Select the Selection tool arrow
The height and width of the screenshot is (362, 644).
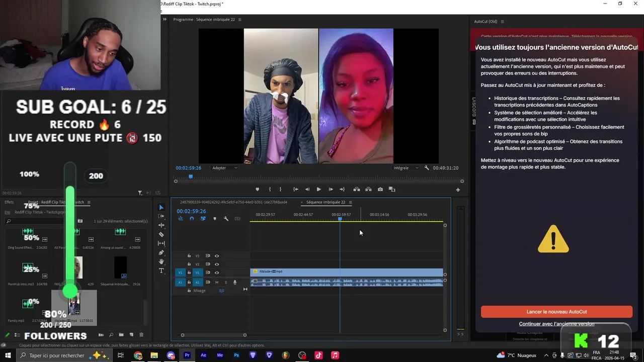tap(161, 207)
